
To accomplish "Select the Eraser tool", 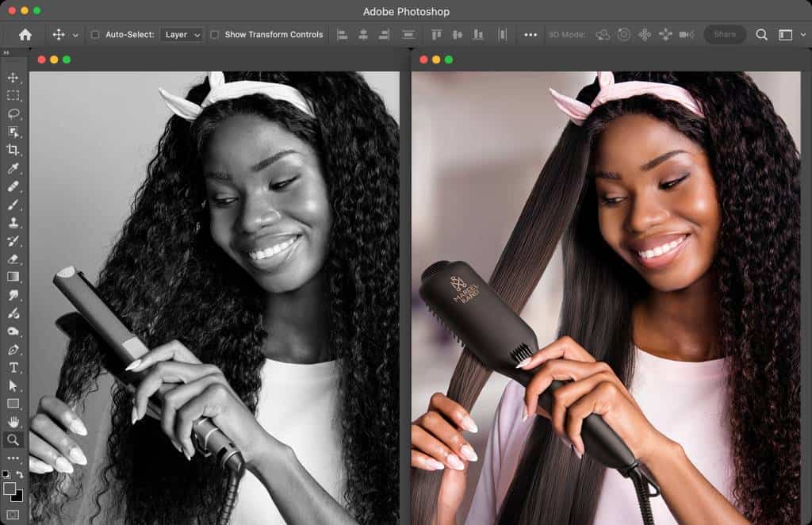I will coord(13,259).
